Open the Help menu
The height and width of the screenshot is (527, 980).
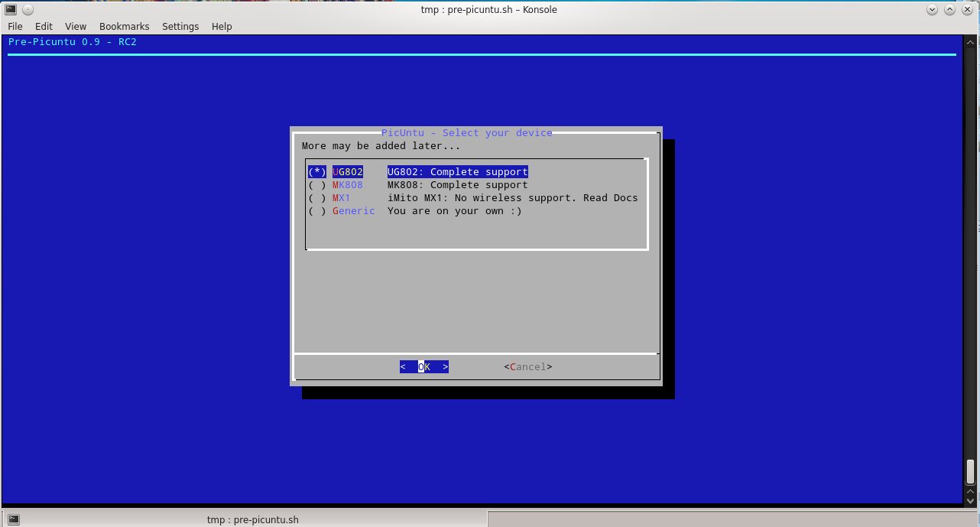(x=222, y=26)
